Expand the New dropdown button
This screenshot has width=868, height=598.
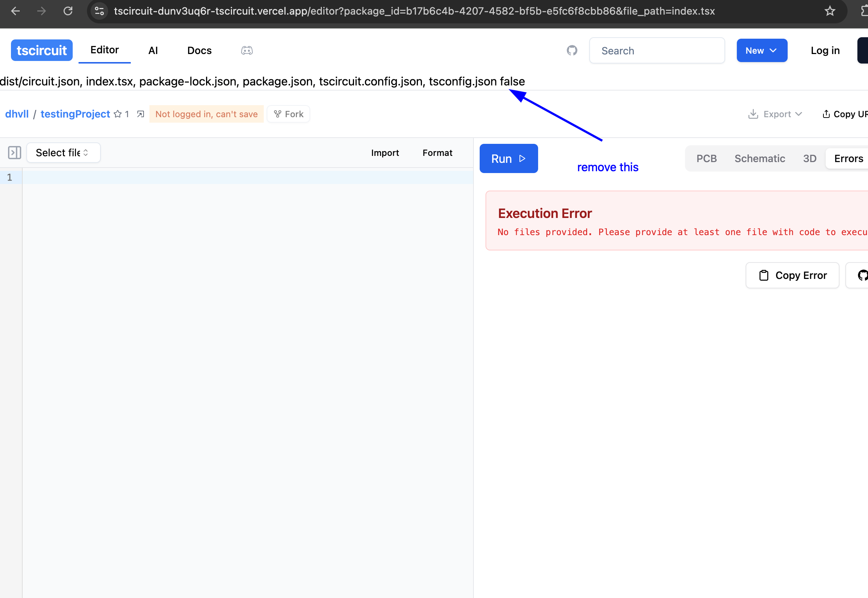click(762, 51)
